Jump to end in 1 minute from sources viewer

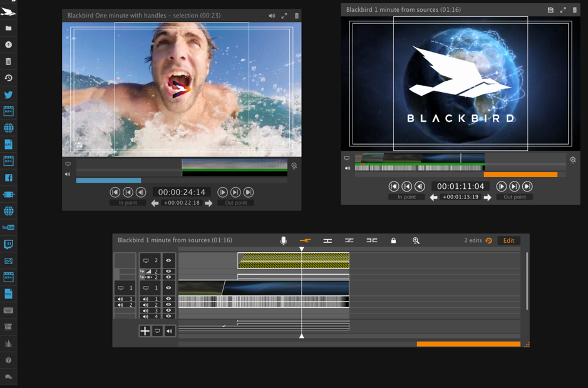(x=527, y=186)
